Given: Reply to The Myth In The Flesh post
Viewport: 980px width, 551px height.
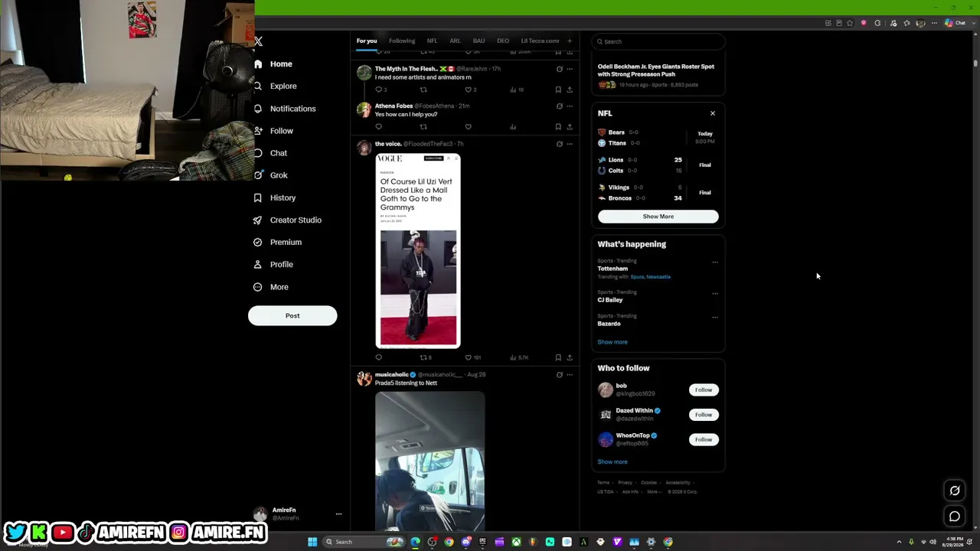Looking at the screenshot, I should point(381,90).
